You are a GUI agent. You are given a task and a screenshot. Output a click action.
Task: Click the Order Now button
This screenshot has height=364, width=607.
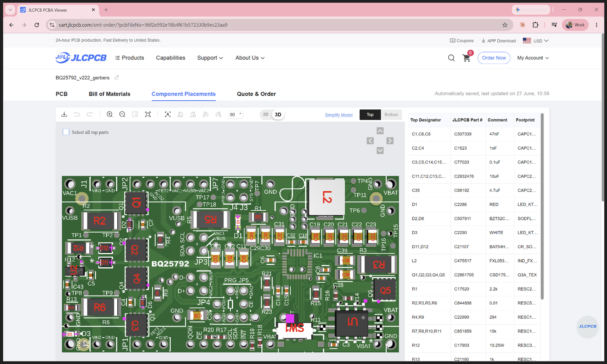[494, 58]
